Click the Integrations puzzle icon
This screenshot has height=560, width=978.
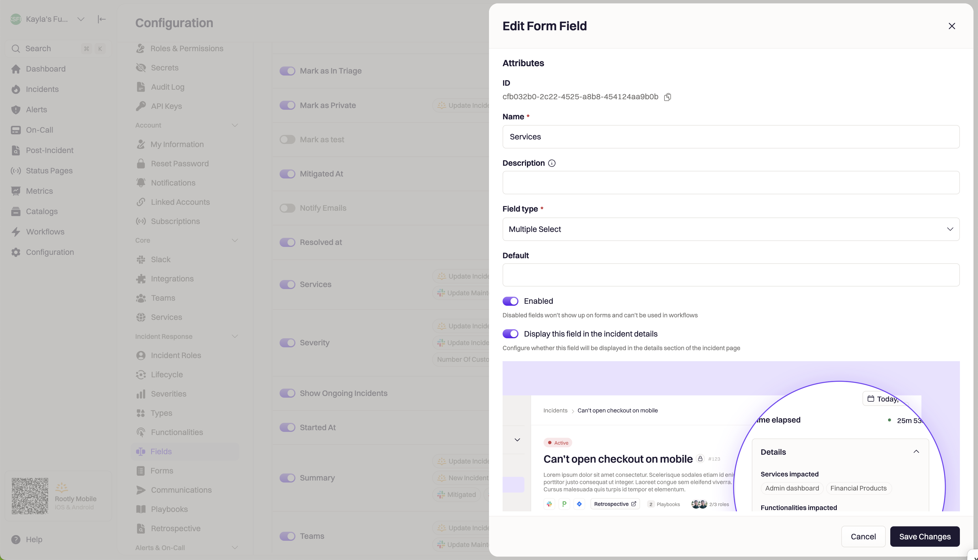(x=141, y=279)
